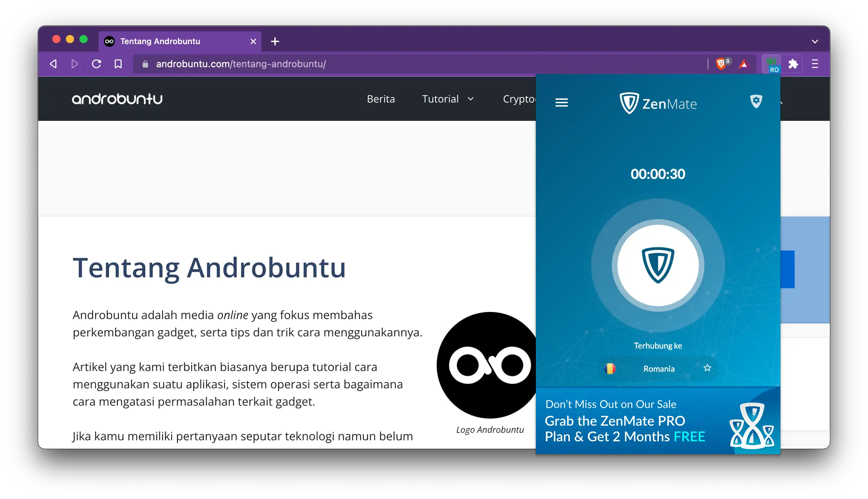Open Brave Shields panel
868x499 pixels.
[x=722, y=63]
